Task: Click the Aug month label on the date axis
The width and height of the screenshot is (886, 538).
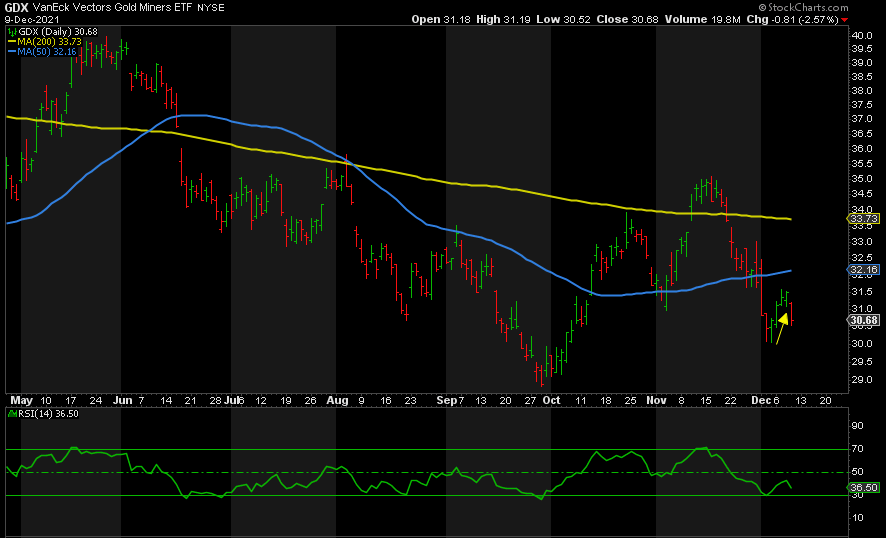Action: (x=337, y=400)
